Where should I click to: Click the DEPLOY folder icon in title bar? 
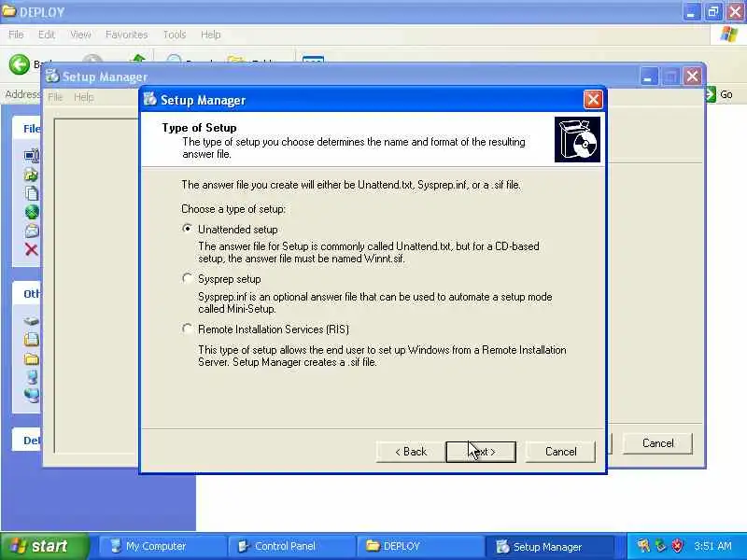point(9,11)
